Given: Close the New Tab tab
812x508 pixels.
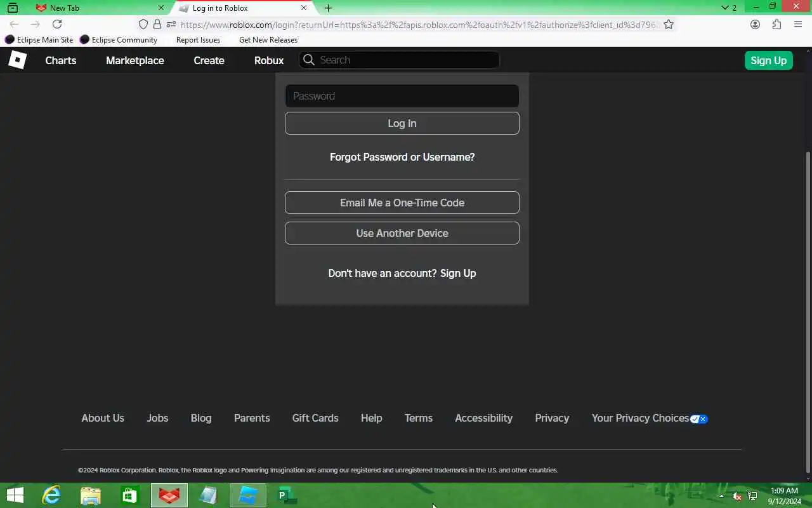Looking at the screenshot, I should tap(161, 8).
